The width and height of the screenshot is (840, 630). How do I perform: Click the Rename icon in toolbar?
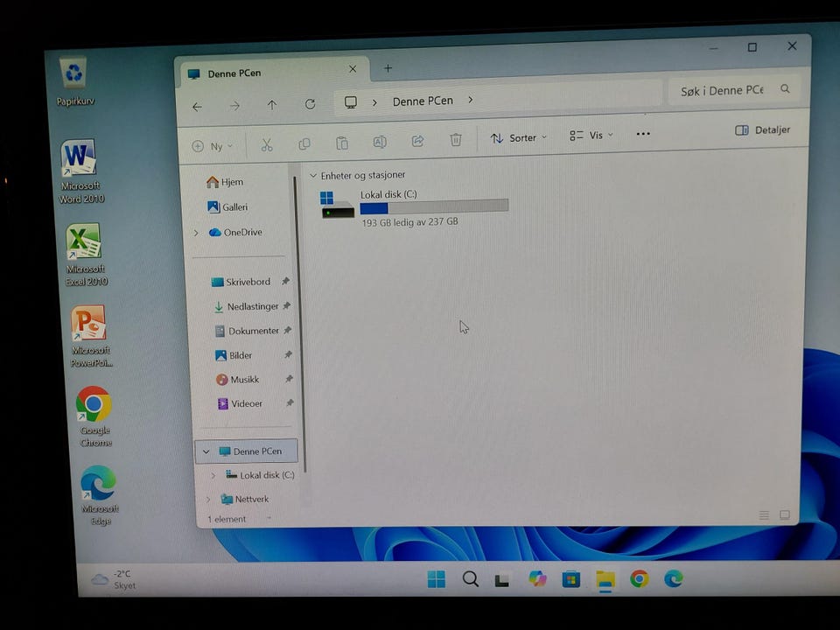[x=380, y=142]
